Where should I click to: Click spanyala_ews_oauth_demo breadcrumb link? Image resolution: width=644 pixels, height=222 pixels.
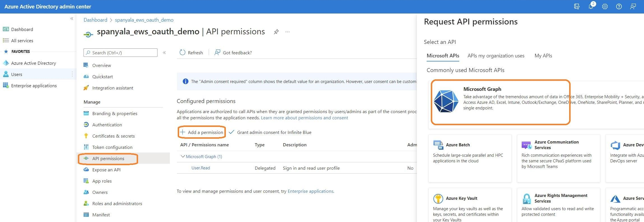pyautogui.click(x=144, y=20)
